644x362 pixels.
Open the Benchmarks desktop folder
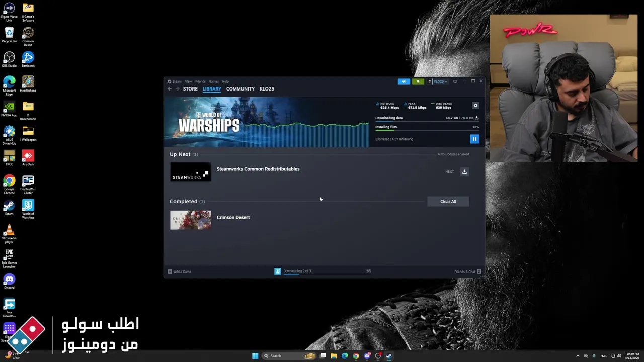point(28,111)
